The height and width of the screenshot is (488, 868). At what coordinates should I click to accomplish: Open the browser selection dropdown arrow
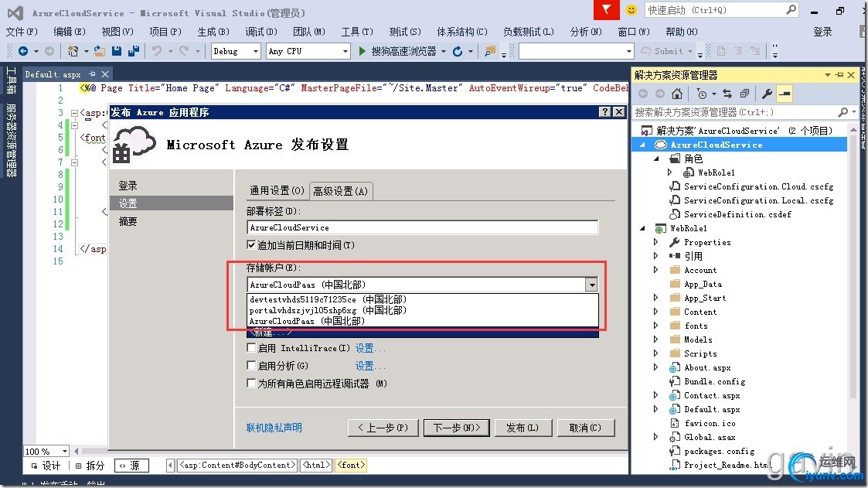click(x=444, y=51)
